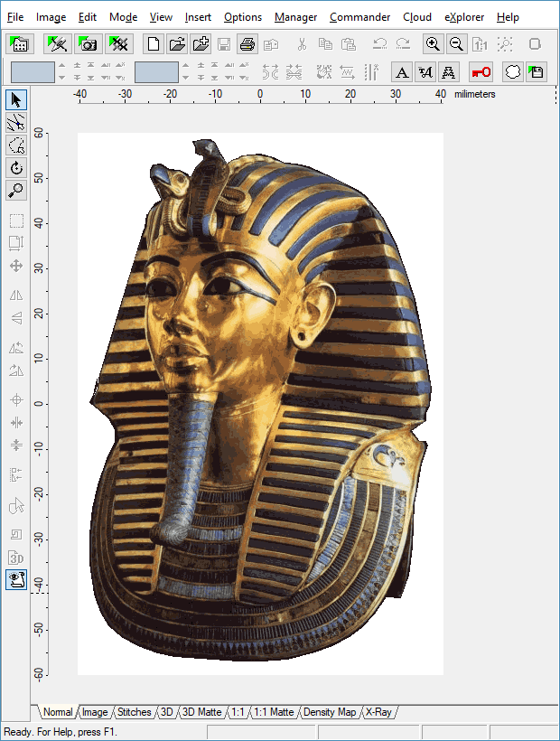Click the save floppy disk icon

pos(224,44)
